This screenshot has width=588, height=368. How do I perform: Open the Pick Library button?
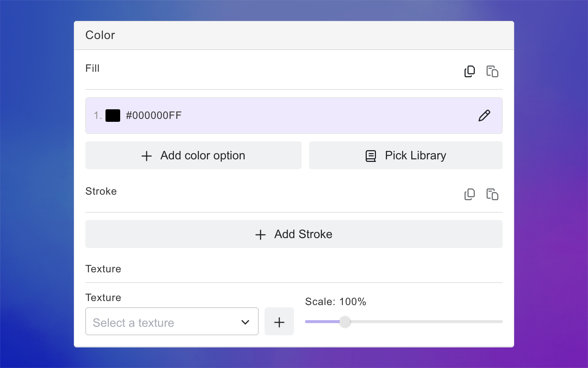coord(406,155)
